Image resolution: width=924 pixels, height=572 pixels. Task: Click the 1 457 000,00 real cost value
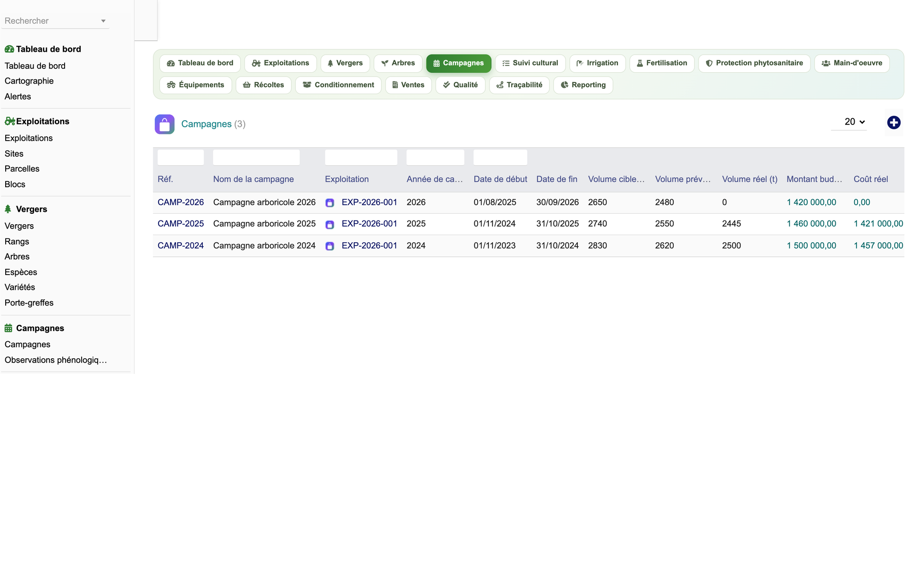(x=878, y=246)
